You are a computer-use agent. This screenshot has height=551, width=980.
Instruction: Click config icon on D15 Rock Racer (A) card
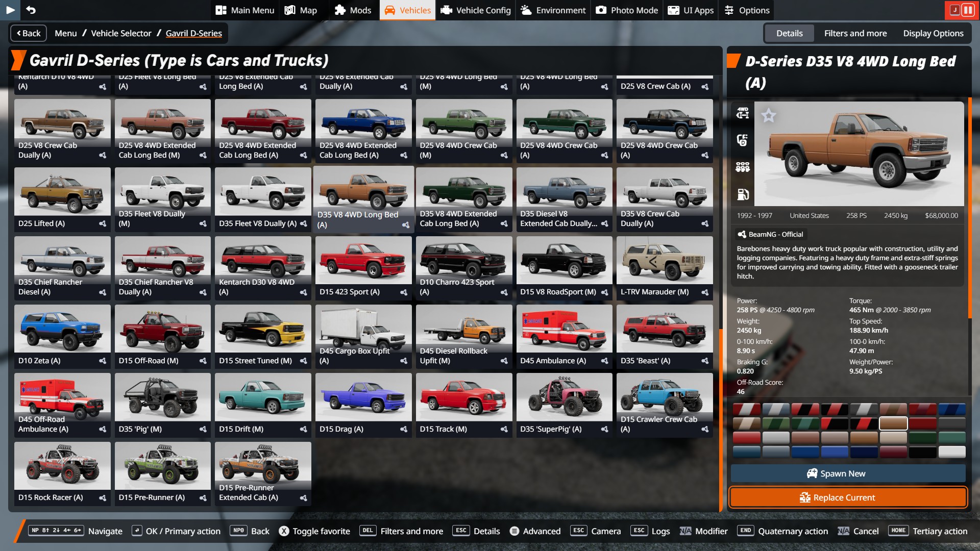point(103,498)
